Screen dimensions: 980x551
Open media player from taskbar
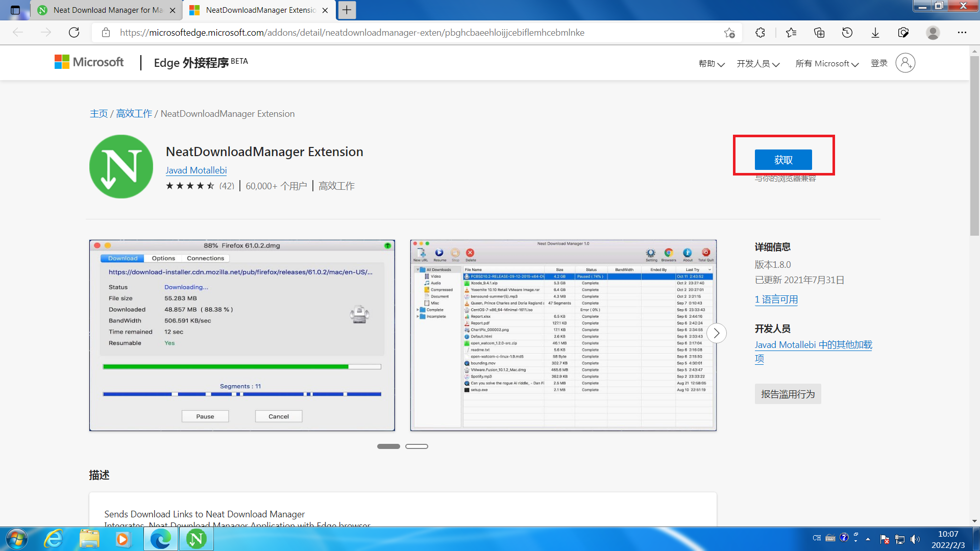(123, 539)
